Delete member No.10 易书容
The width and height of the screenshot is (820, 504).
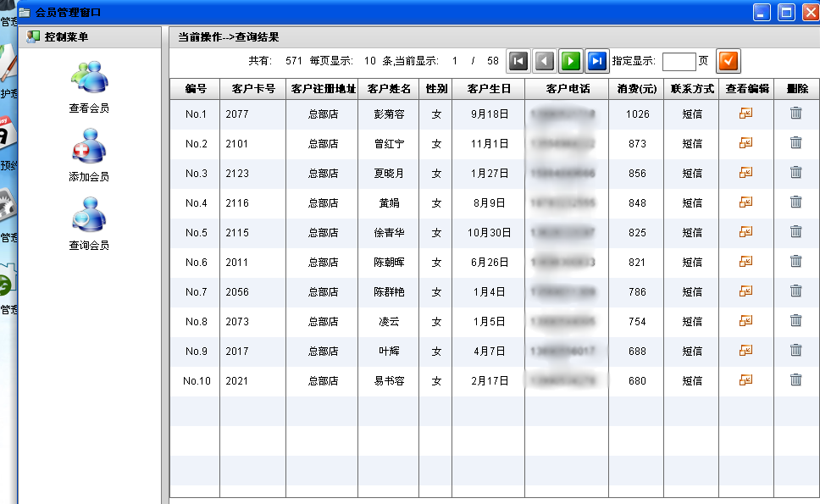[796, 380]
